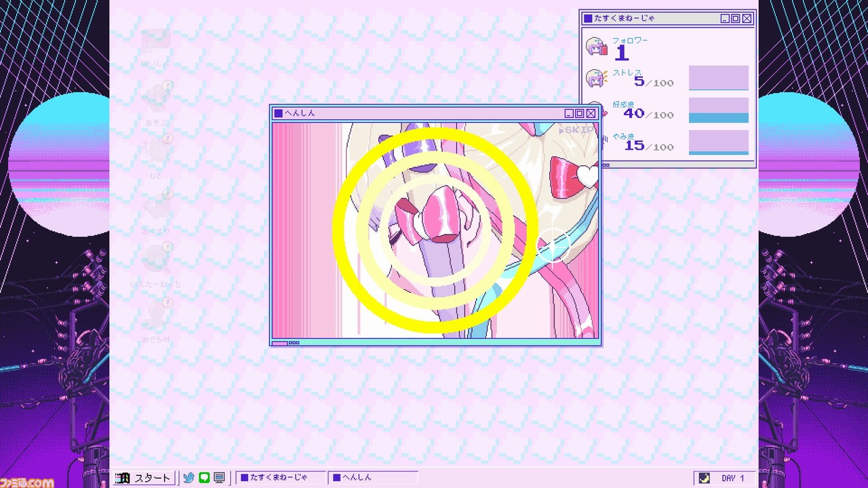The width and height of the screenshot is (868, 488).
Task: Click the follower avatar icon in たすくまねーじゃ
Action: [x=597, y=47]
